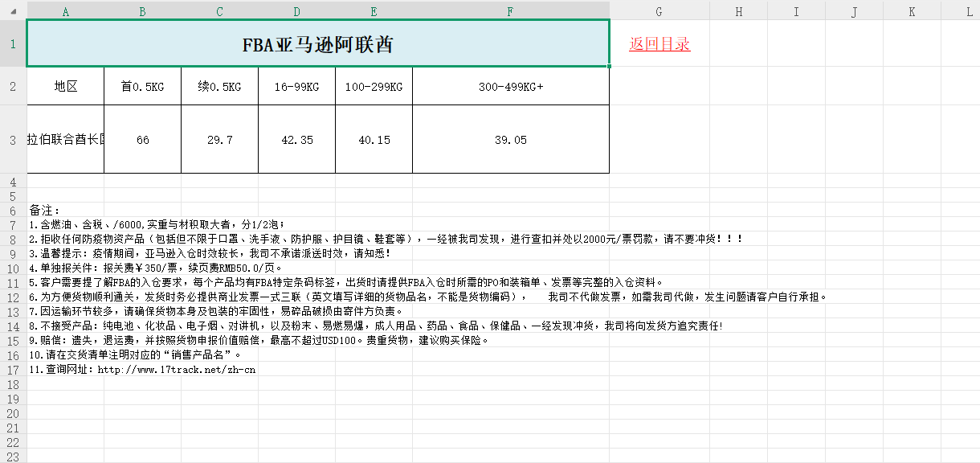The width and height of the screenshot is (980, 463).
Task: Select note 10 about 销售产品名
Action: [135, 354]
